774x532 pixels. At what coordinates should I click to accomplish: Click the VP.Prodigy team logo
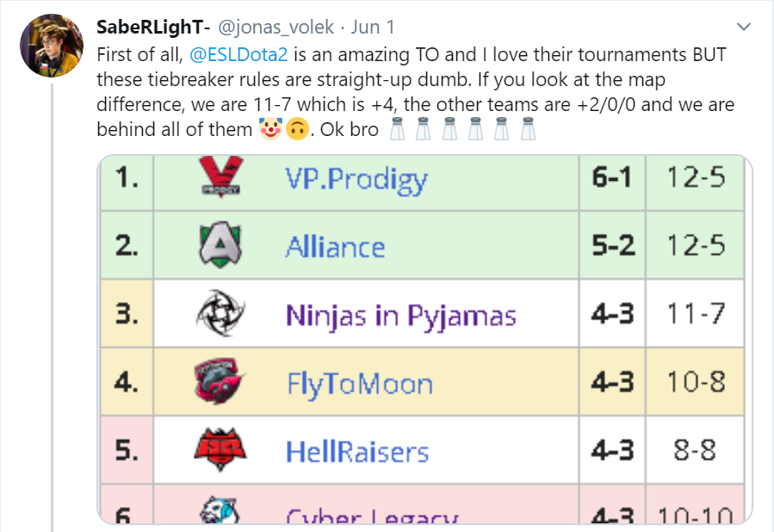[221, 176]
